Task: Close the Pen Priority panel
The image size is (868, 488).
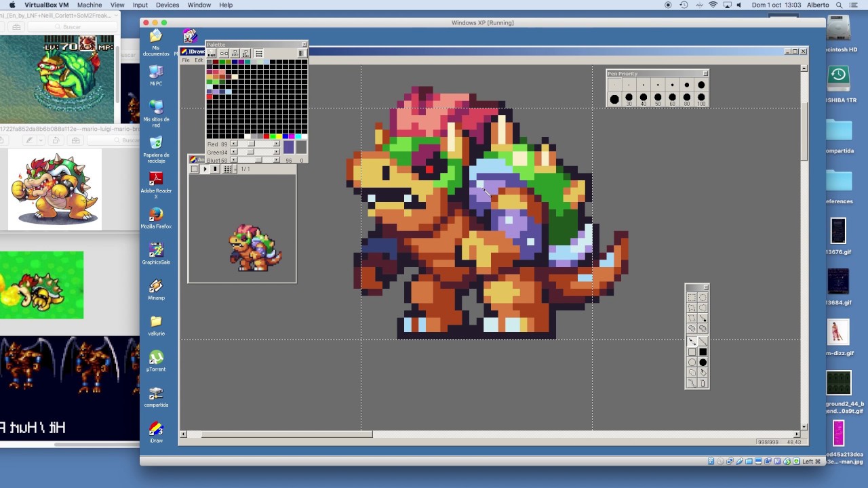Action: pyautogui.click(x=705, y=73)
